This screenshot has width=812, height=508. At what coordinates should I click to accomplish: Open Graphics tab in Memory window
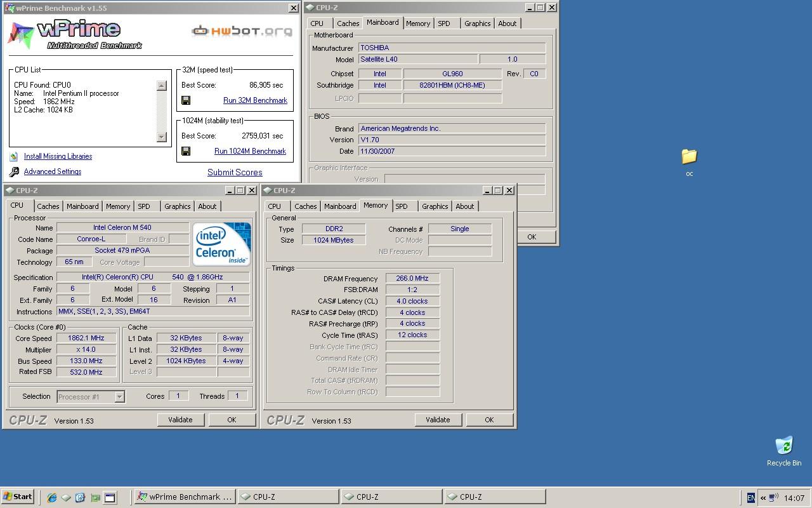tap(435, 206)
